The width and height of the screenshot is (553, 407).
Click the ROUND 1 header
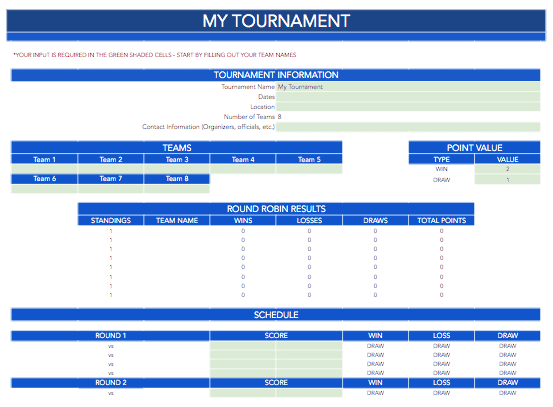[110, 336]
